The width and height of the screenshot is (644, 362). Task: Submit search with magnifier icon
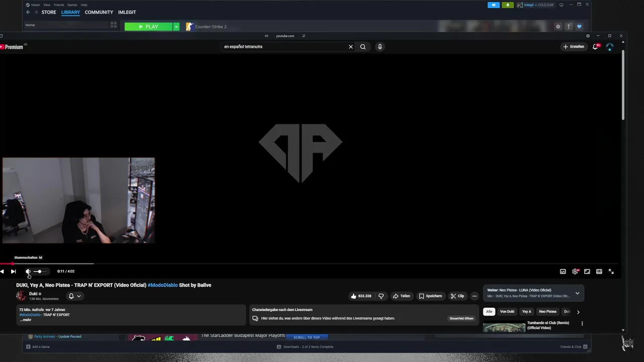click(x=363, y=47)
